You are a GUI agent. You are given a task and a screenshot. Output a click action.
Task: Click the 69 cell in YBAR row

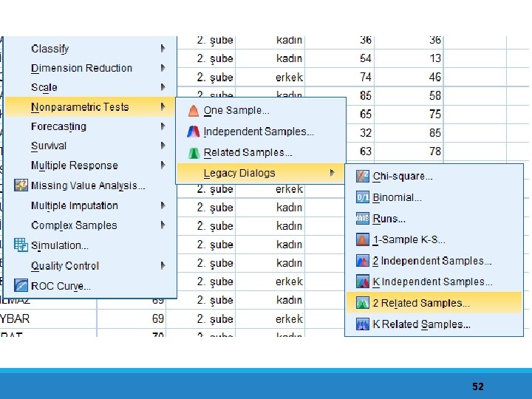132,318
